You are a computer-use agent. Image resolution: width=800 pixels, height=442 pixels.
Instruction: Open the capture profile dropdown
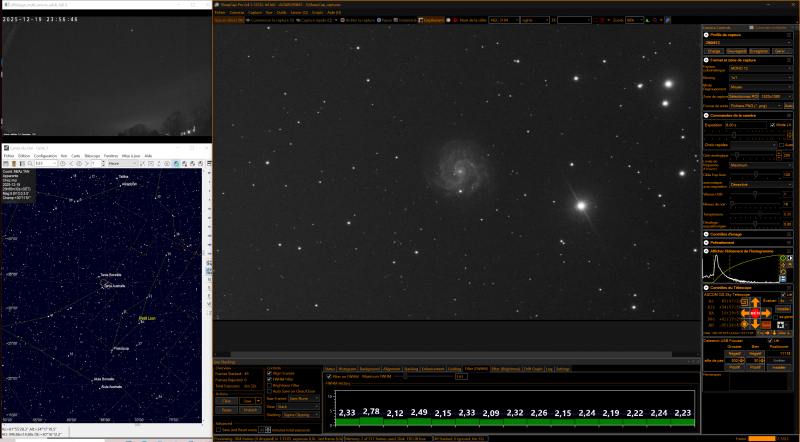(x=748, y=43)
